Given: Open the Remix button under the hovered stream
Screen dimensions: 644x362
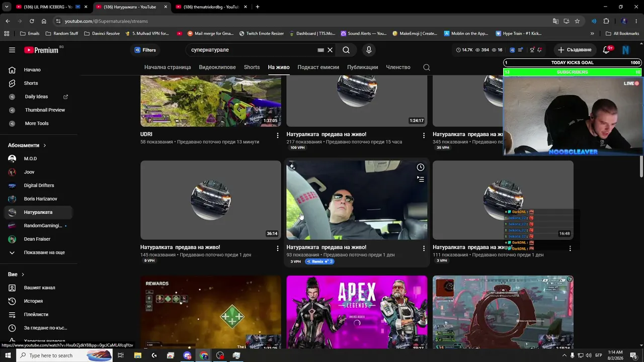Looking at the screenshot, I should 319,261.
